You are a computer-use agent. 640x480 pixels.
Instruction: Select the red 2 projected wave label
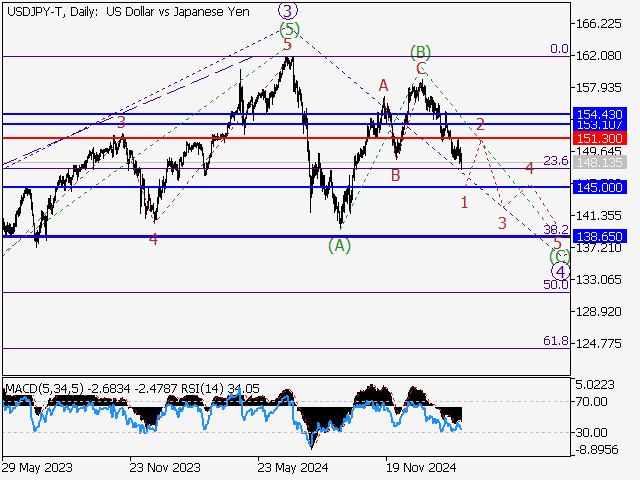[x=480, y=124]
